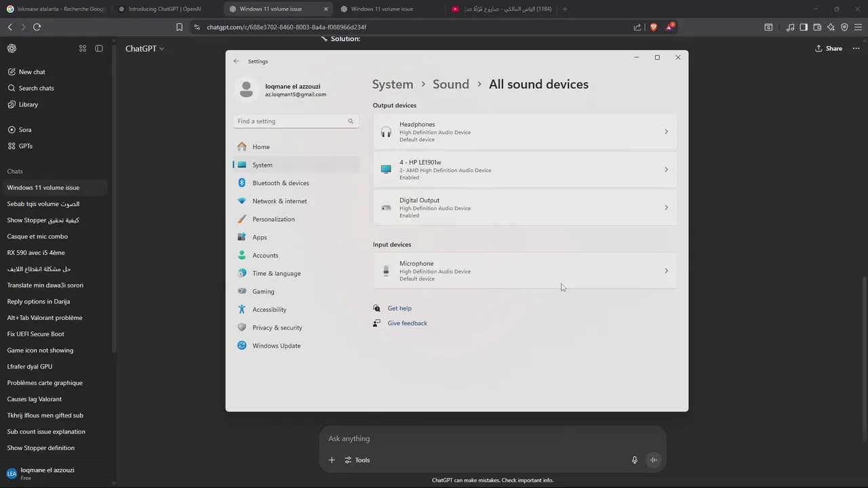Image resolution: width=868 pixels, height=488 pixels.
Task: Open the Casque et mic combo chat
Action: point(54,237)
